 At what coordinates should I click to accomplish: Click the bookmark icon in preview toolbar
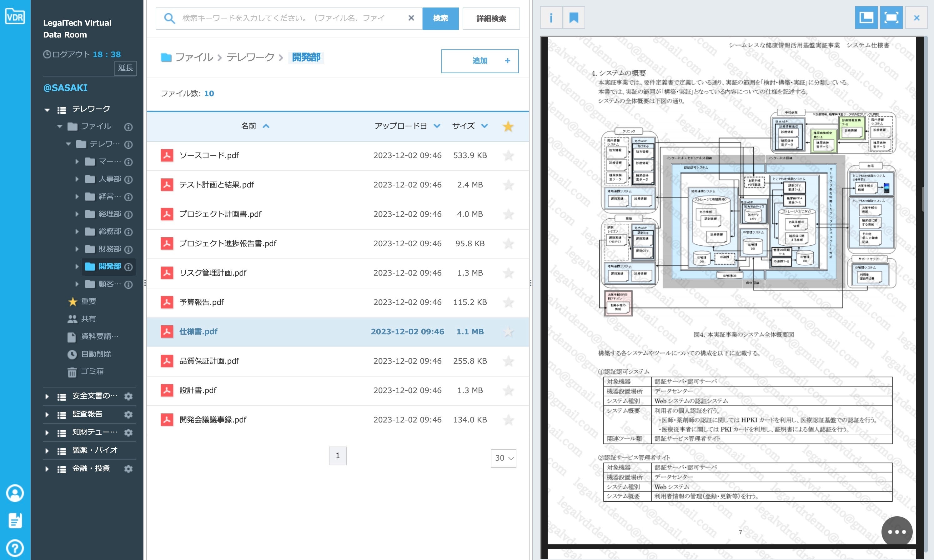[574, 18]
